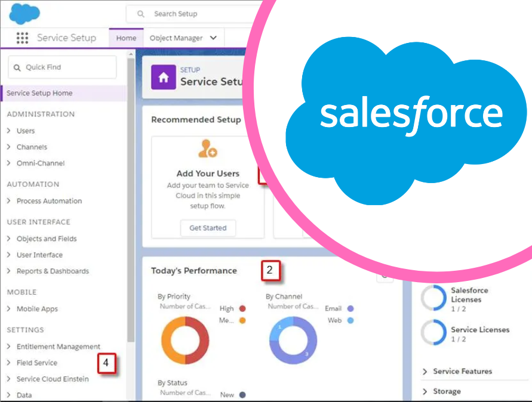Click the New status dark legend dot
This screenshot has width=532, height=402.
(x=242, y=394)
